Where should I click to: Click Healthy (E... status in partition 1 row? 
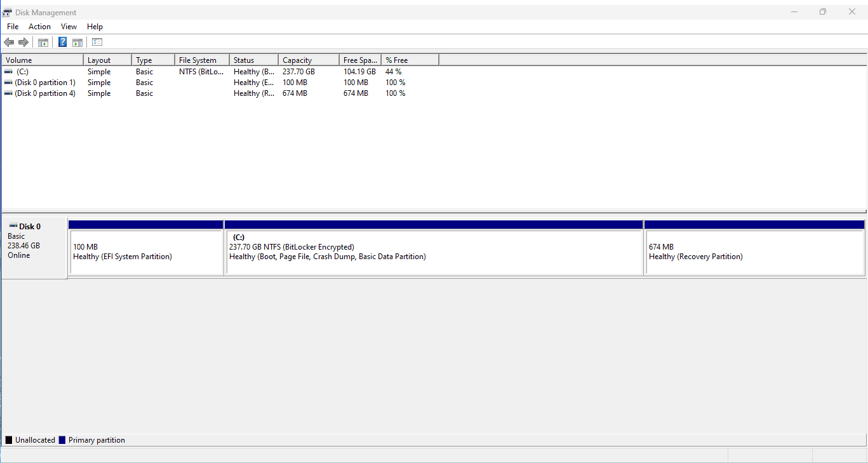click(254, 83)
